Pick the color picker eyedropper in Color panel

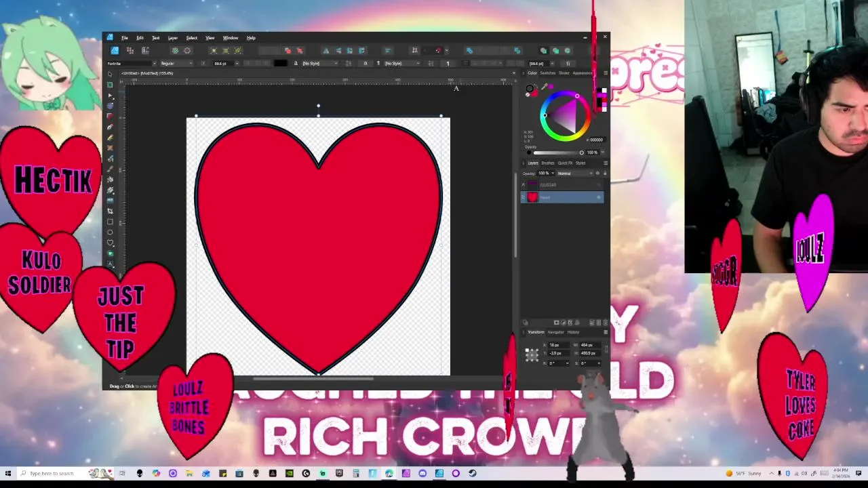544,86
